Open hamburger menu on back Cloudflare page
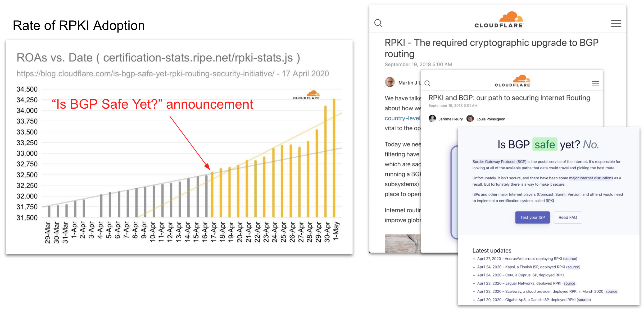 pyautogui.click(x=616, y=24)
